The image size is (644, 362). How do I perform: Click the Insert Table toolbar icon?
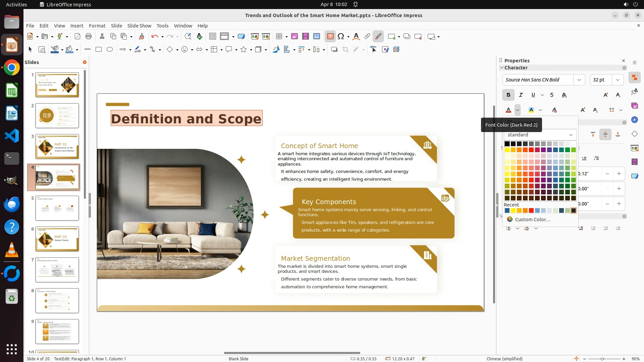tap(279, 37)
